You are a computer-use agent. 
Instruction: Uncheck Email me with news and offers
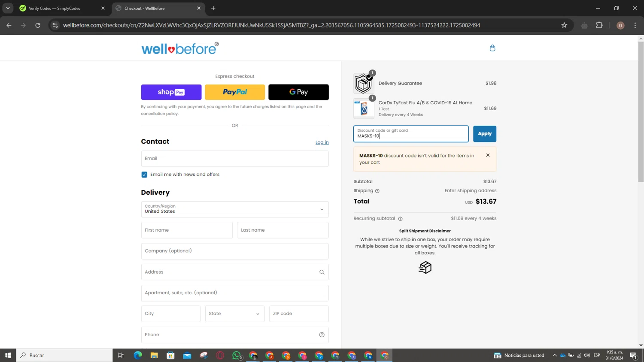click(x=144, y=175)
